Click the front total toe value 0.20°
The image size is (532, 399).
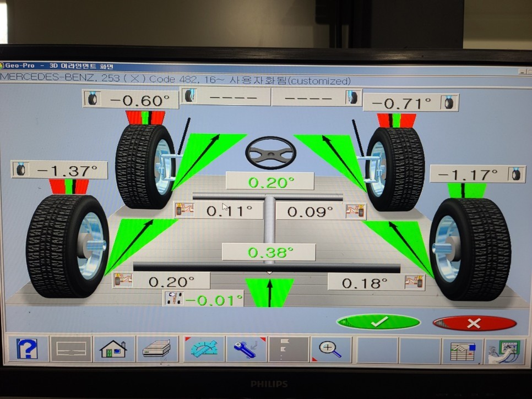(269, 182)
